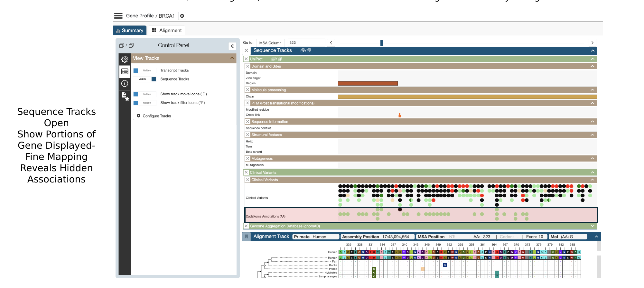Open the hamburger menu next to Gene Profile
This screenshot has height=288, width=644.
[x=118, y=16]
